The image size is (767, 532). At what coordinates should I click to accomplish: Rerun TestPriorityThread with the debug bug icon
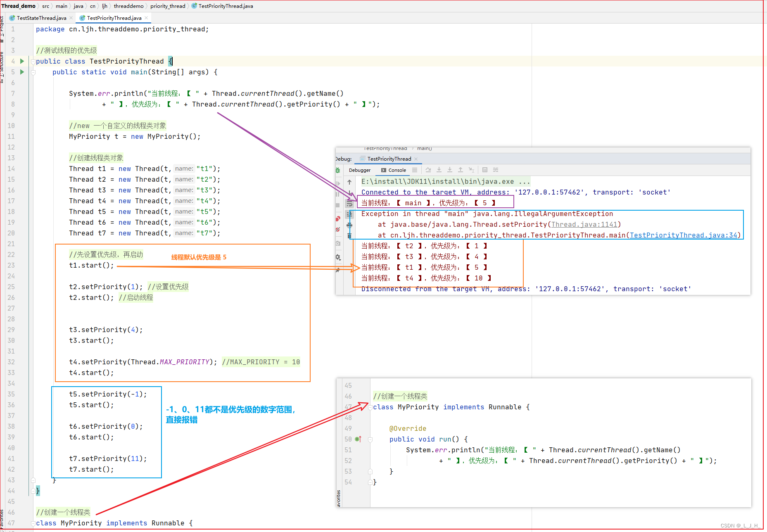[338, 170]
